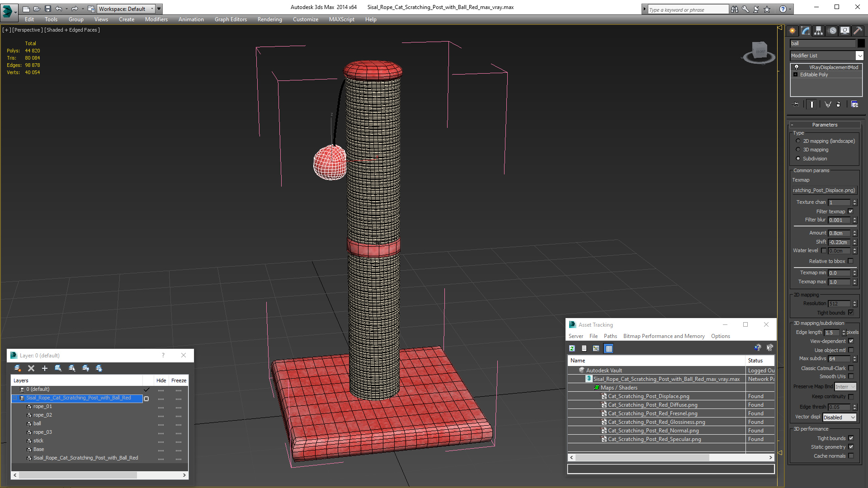Open Paths menu in Asset Tracking
868x488 pixels.
pos(610,336)
